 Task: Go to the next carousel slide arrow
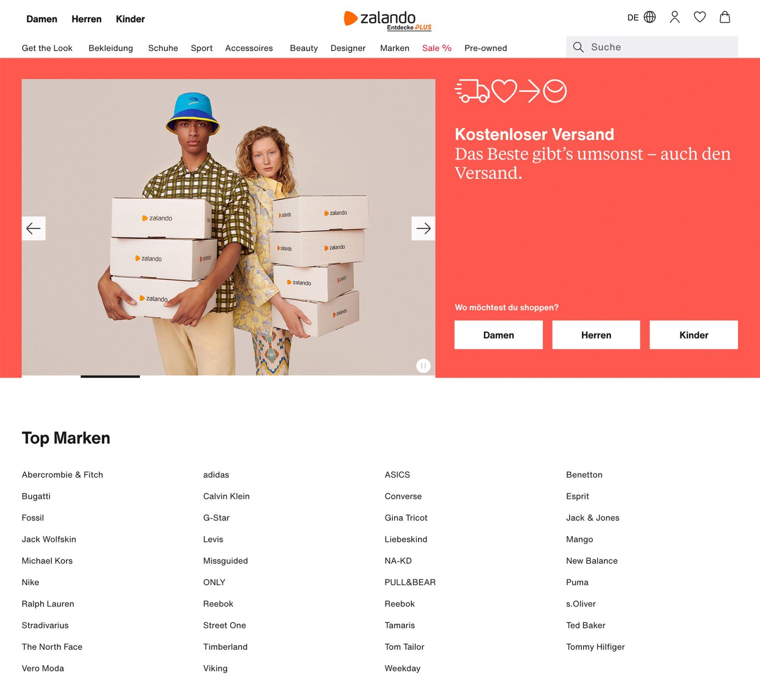tap(423, 228)
